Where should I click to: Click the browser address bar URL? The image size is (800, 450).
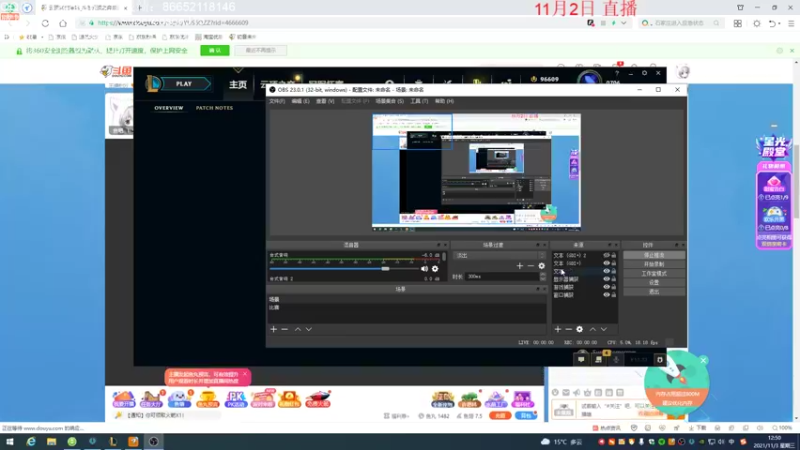tap(173, 23)
